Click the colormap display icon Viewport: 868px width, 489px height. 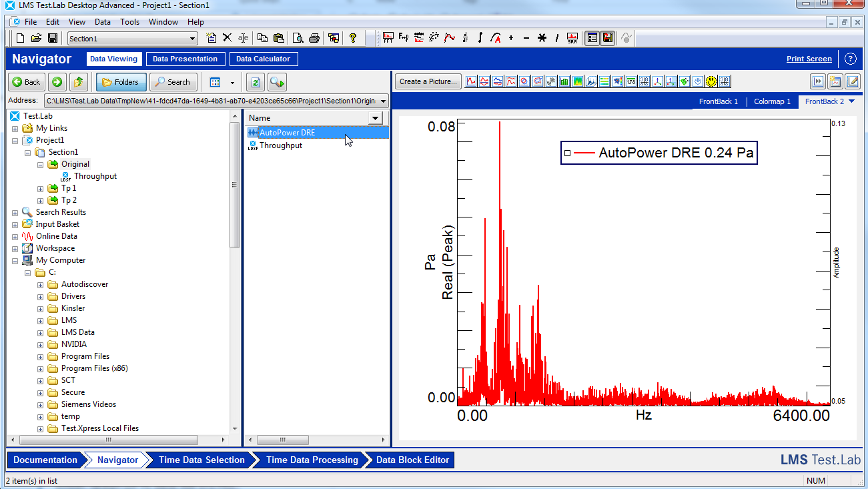coord(578,81)
